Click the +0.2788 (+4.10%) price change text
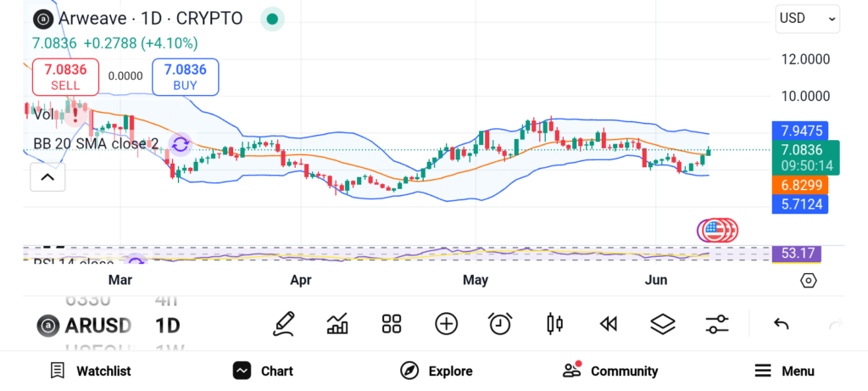This screenshot has height=391, width=868. pos(141,43)
